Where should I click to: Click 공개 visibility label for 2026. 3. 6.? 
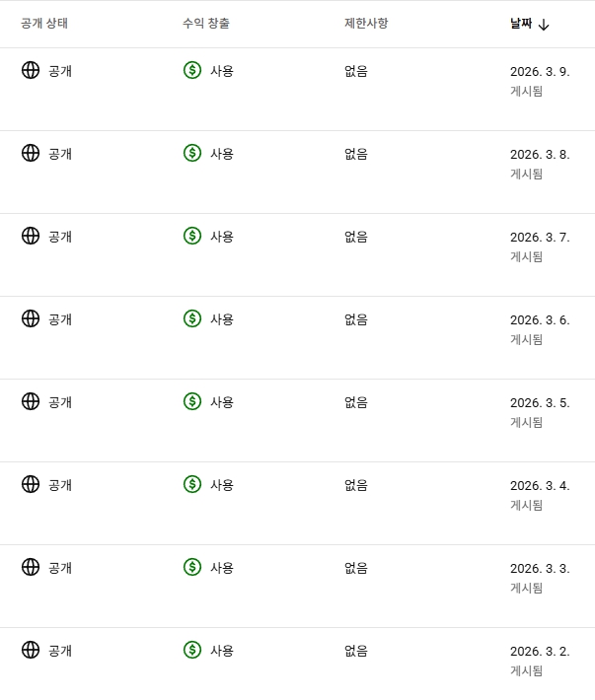coord(60,319)
